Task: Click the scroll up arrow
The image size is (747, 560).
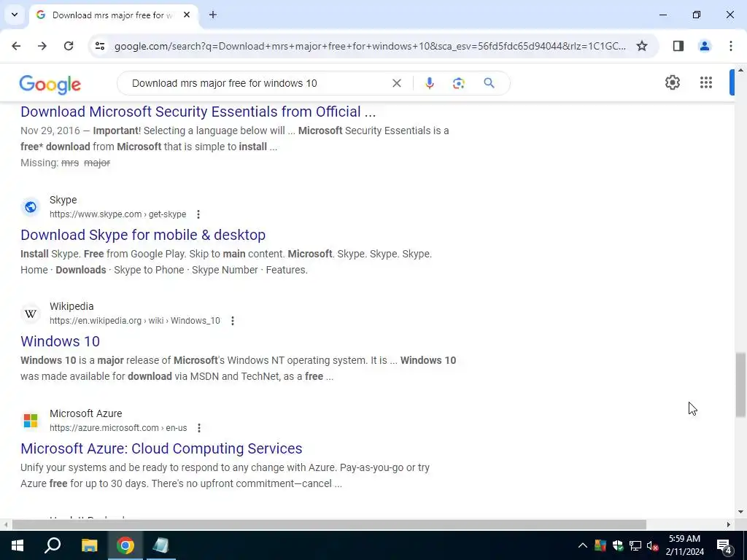Action: (x=740, y=70)
